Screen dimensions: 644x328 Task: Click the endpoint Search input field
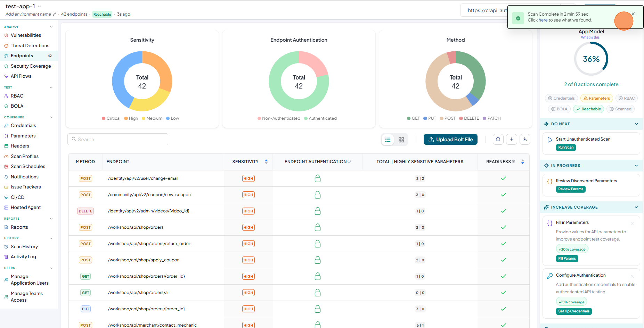(118, 139)
